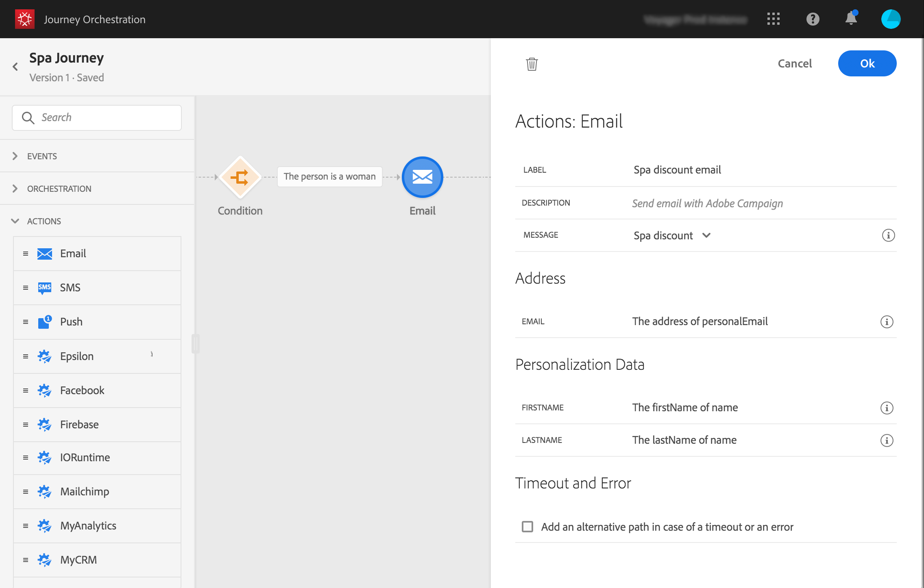This screenshot has width=924, height=588.
Task: Click the palette Search field
Action: click(x=97, y=118)
